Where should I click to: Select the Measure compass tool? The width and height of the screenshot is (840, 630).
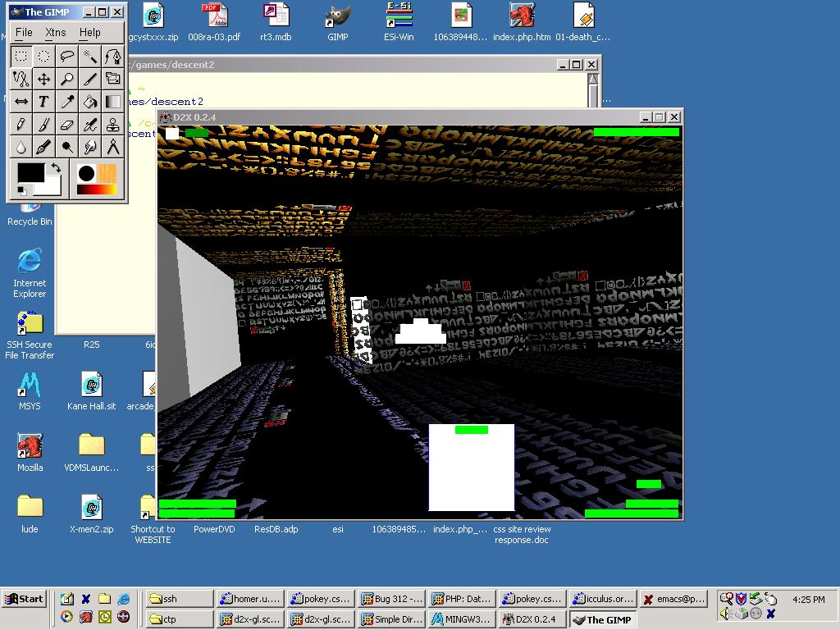pyautogui.click(x=112, y=147)
